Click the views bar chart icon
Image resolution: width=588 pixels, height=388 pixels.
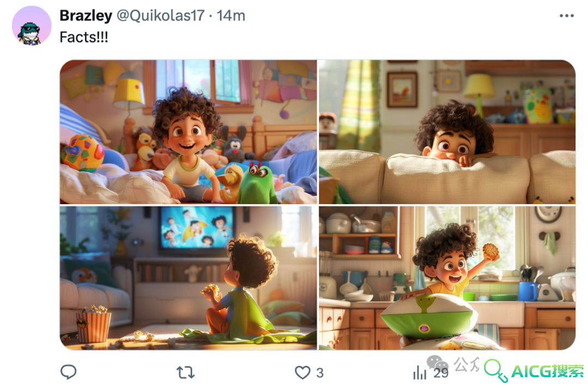tap(420, 373)
